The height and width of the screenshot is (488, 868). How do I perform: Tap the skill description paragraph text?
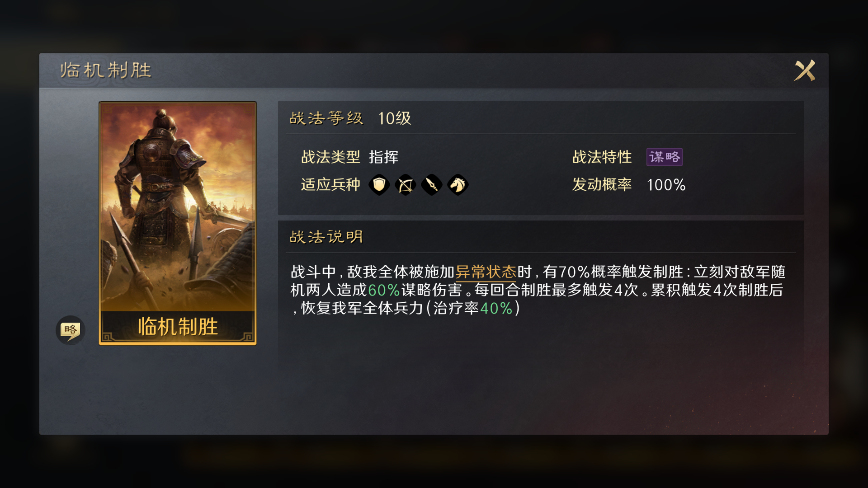(538, 290)
